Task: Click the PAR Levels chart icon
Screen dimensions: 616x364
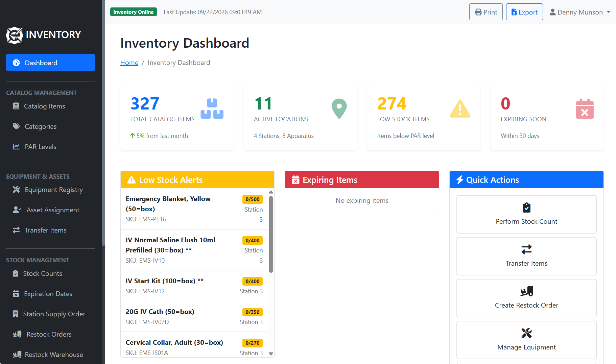Action: click(x=16, y=147)
